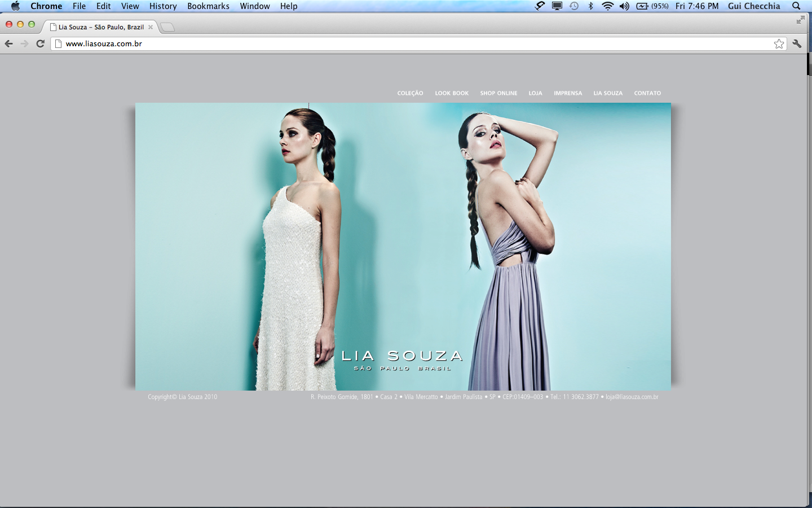Open the Apple menu
812x508 pixels.
[x=15, y=6]
